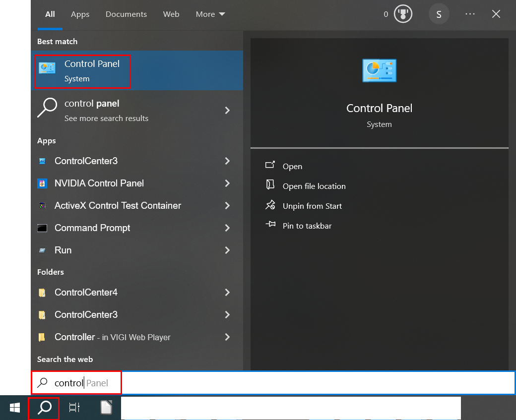Choose Pin to taskbar

pyautogui.click(x=307, y=226)
